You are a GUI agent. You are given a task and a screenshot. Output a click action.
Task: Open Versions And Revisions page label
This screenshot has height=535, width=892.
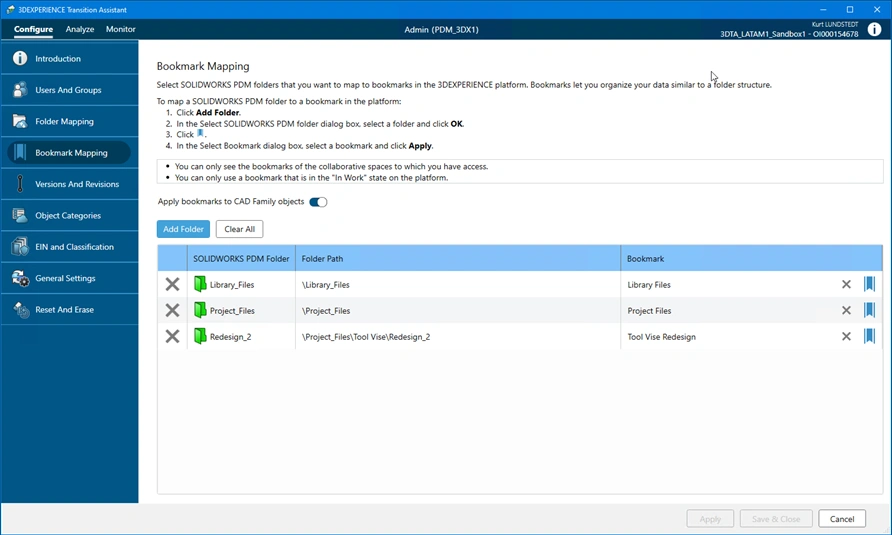point(77,184)
